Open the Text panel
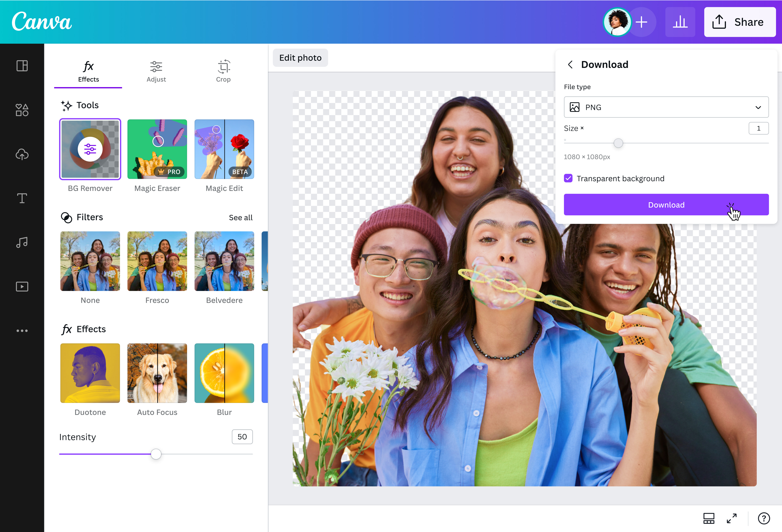The image size is (782, 532). pyautogui.click(x=22, y=198)
